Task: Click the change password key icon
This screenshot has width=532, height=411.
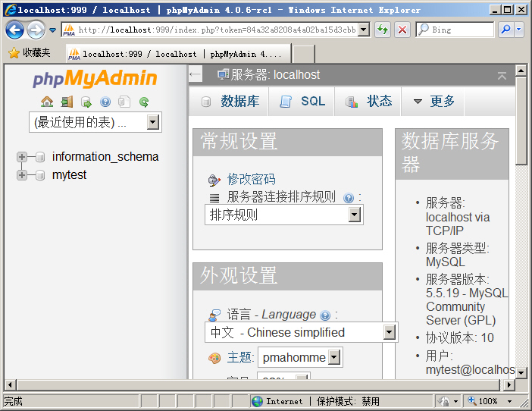Action: click(214, 180)
